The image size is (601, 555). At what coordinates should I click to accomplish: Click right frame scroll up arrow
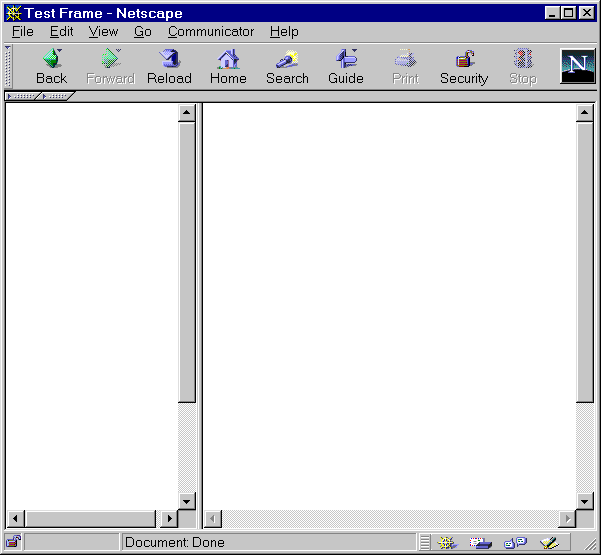(x=585, y=112)
